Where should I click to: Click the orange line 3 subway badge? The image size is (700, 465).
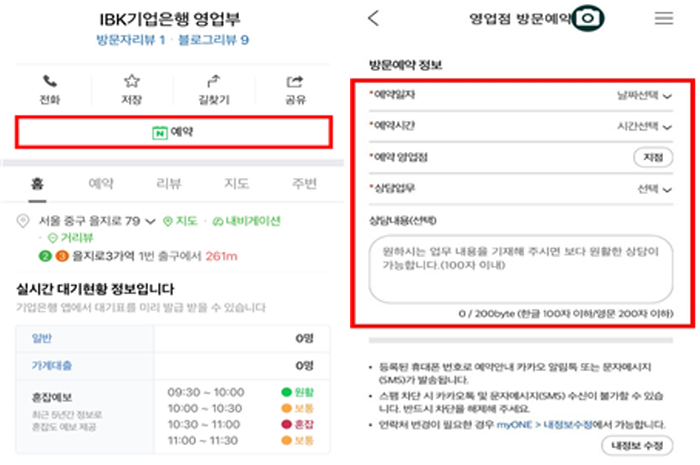click(x=62, y=256)
